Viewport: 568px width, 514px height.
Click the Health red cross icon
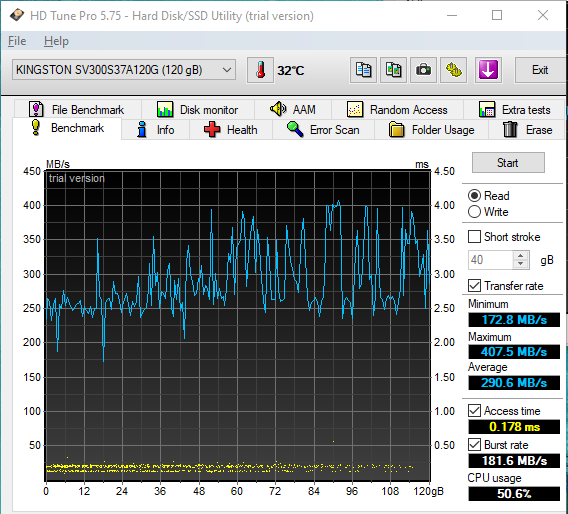212,129
